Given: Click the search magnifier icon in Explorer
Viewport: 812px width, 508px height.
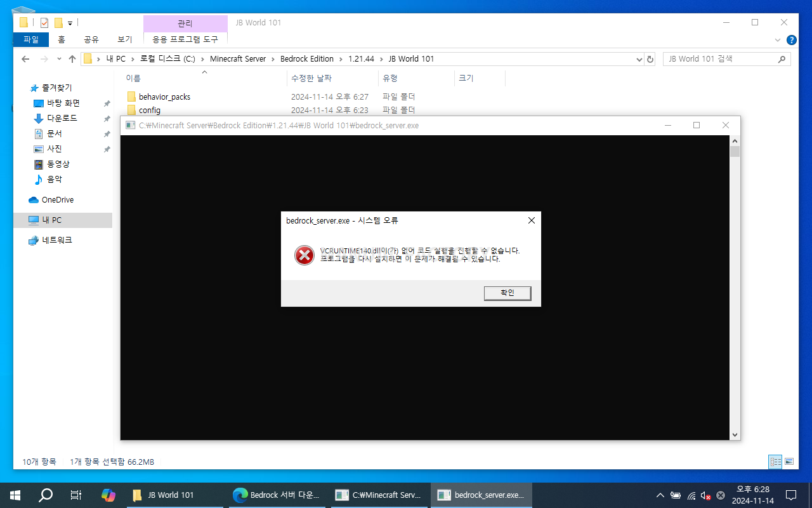Looking at the screenshot, I should point(782,59).
